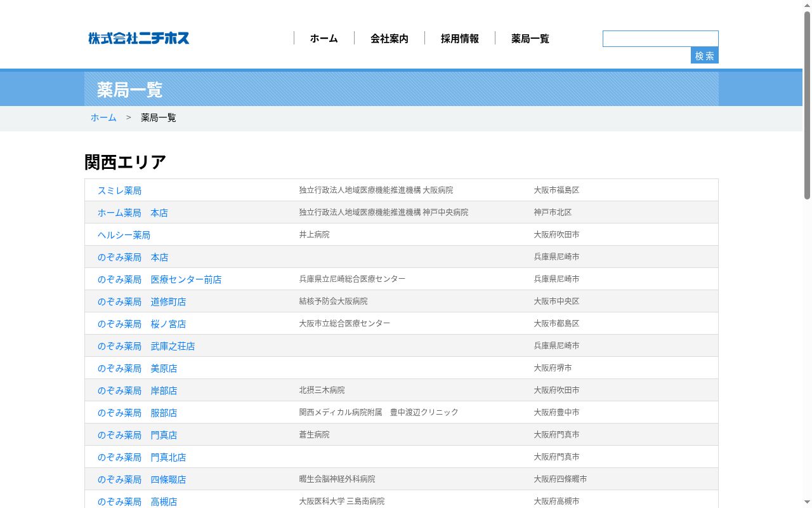Open のぞみ薬局 岸部店 link
The image size is (812, 508).
137,391
